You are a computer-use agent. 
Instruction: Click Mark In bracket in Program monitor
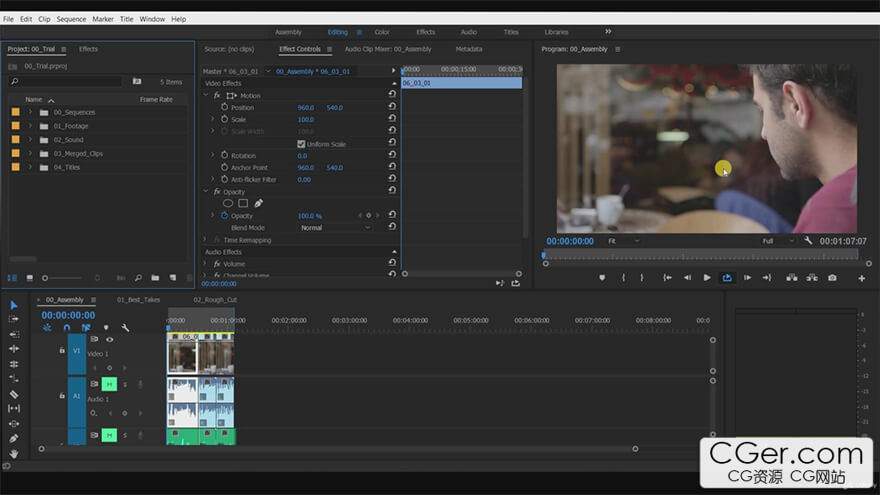623,278
